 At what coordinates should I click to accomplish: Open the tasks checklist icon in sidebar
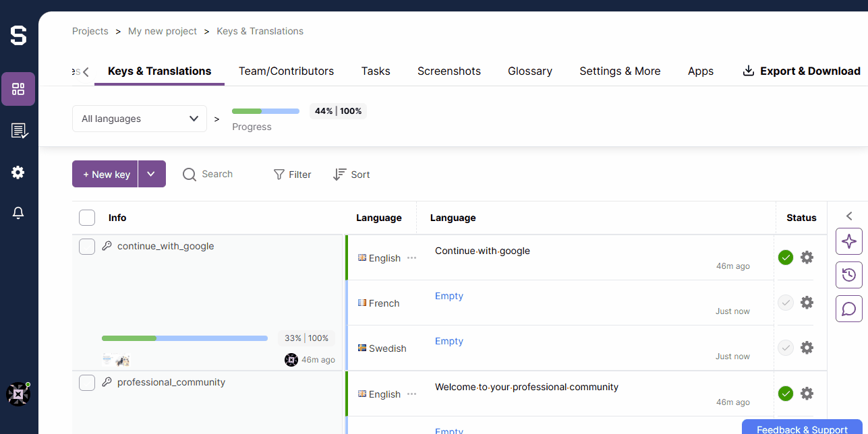[18, 131]
